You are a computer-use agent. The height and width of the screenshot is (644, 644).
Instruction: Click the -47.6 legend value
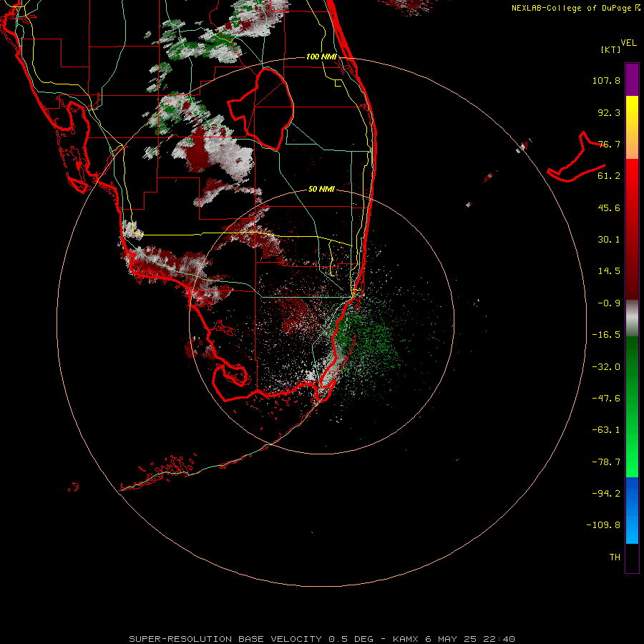tap(606, 399)
